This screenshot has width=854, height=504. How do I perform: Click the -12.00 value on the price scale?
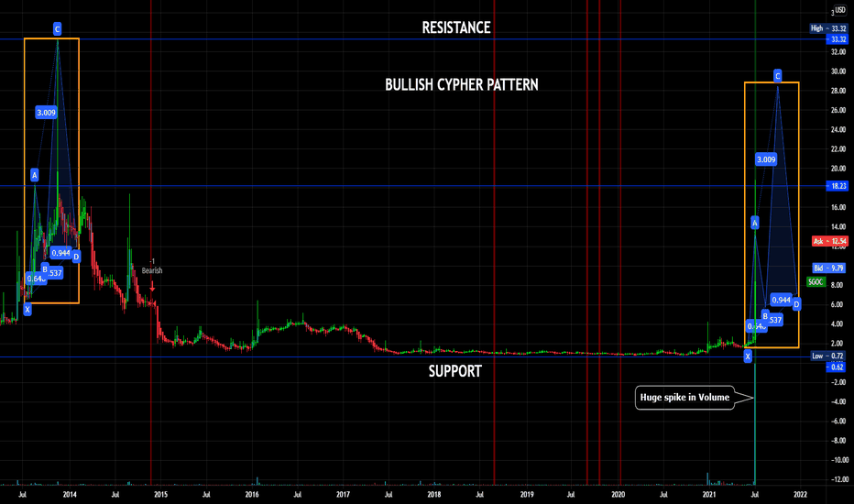click(839, 479)
